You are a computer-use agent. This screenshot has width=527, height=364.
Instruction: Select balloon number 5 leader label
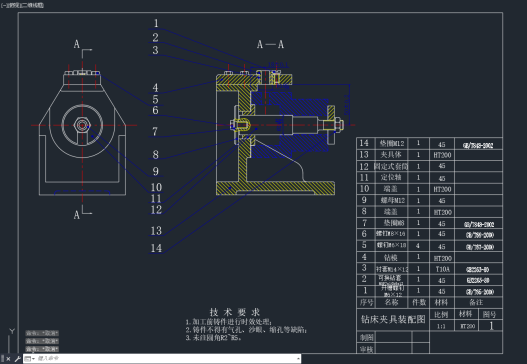tap(155, 99)
